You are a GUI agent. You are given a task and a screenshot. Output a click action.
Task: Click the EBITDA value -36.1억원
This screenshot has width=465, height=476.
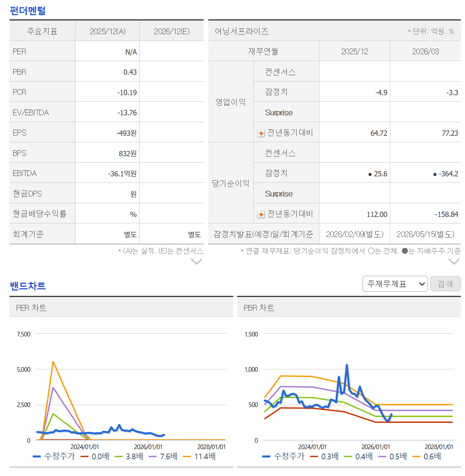click(123, 174)
